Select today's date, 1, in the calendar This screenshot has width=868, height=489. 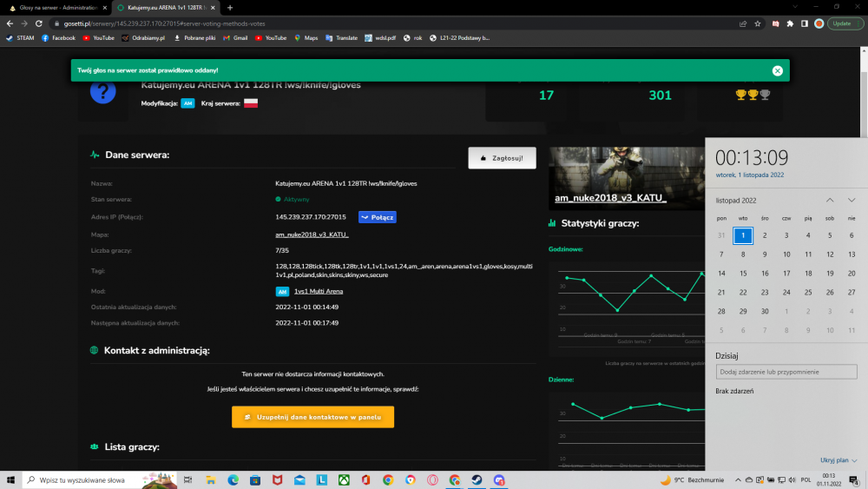743,235
